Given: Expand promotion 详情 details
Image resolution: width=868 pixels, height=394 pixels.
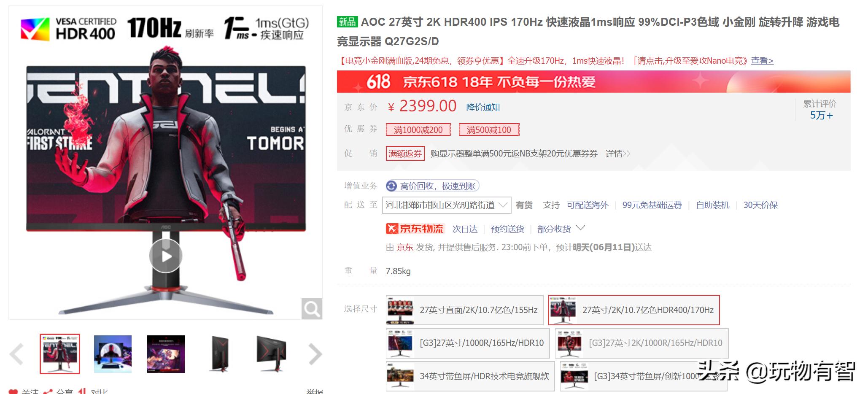Looking at the screenshot, I should (x=618, y=154).
